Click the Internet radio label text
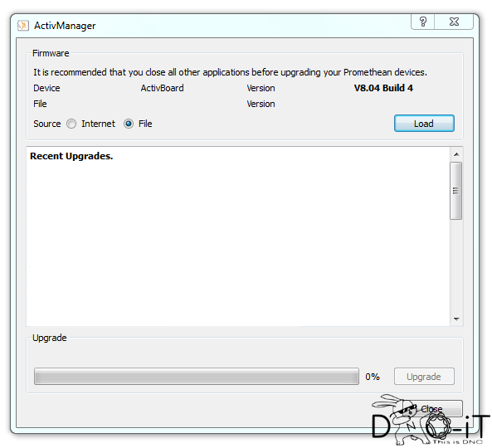Image resolution: width=492 pixels, height=448 pixels. [98, 124]
